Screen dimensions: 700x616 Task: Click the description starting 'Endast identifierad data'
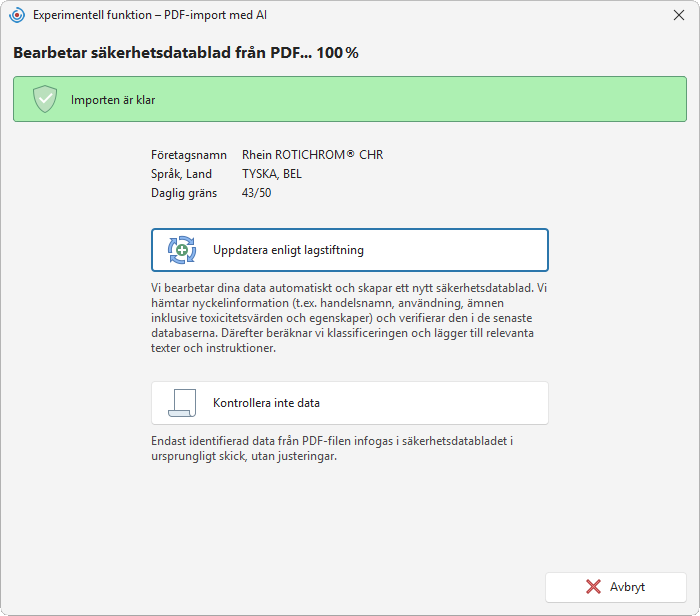click(x=332, y=449)
